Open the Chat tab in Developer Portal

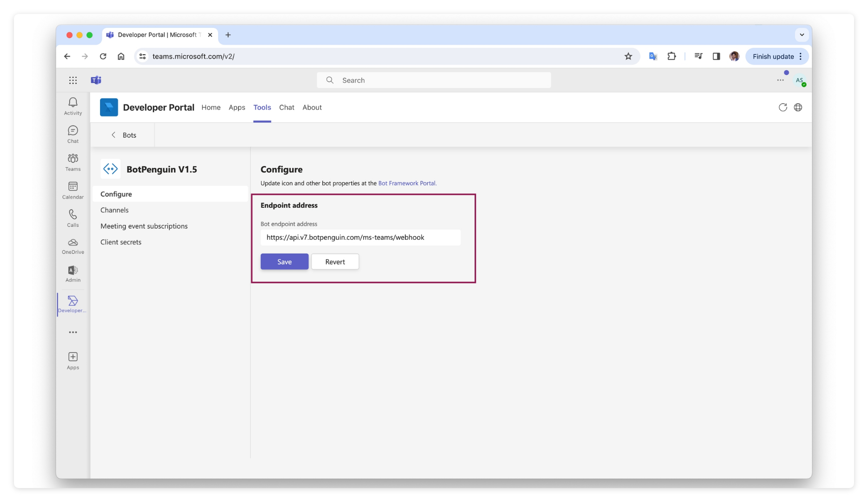tap(287, 107)
